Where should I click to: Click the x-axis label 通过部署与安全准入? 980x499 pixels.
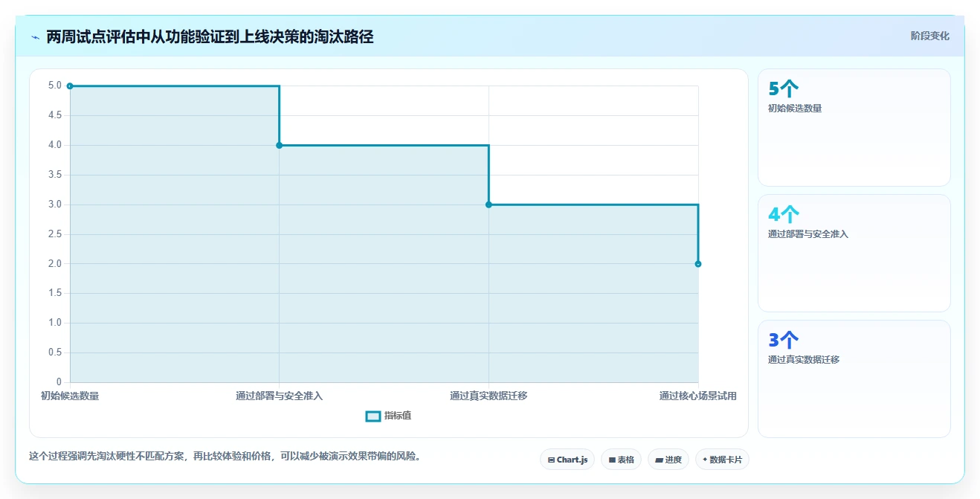(280, 396)
